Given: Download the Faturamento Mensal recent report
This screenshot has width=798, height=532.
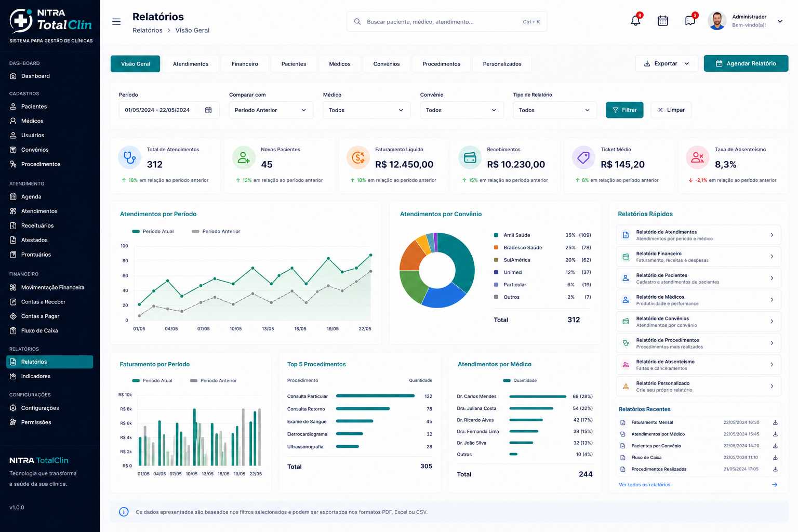Looking at the screenshot, I should [x=775, y=422].
